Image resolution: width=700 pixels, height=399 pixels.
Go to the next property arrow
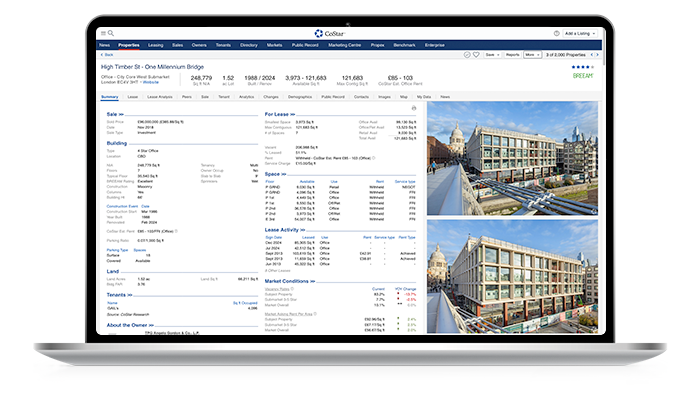[597, 55]
